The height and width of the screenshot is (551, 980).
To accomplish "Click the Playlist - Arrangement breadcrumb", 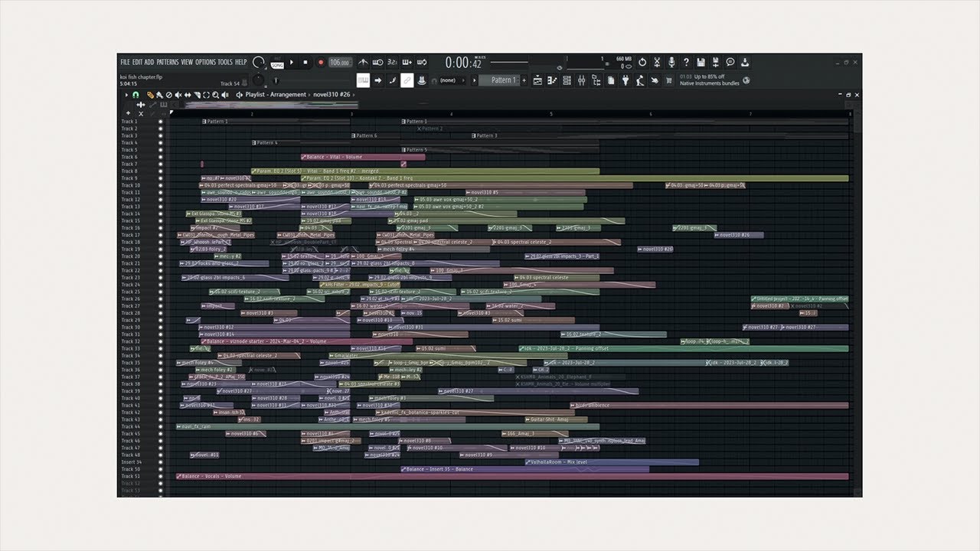I will click(x=275, y=95).
